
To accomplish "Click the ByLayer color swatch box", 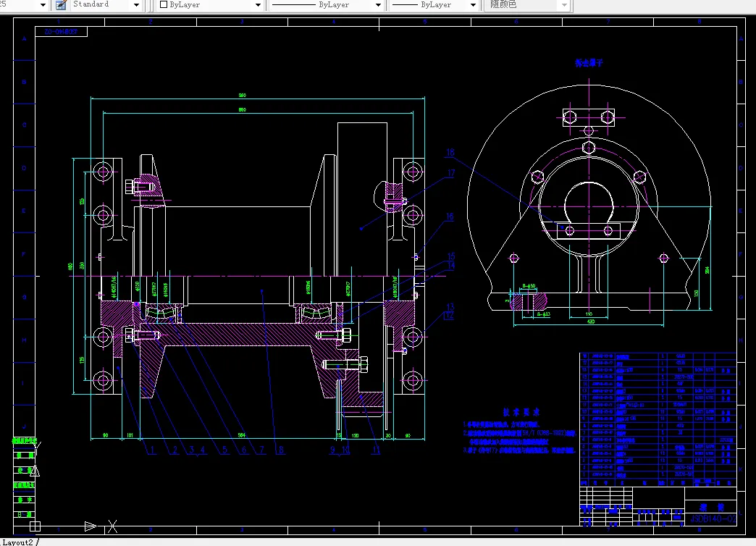I will (164, 5).
